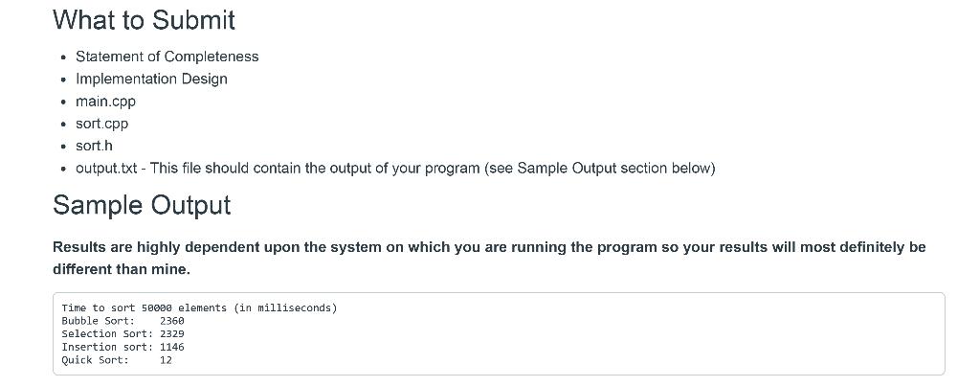Screen dimensions: 980x387
Task: Click the 'What to Submit' heading
Action: (144, 20)
